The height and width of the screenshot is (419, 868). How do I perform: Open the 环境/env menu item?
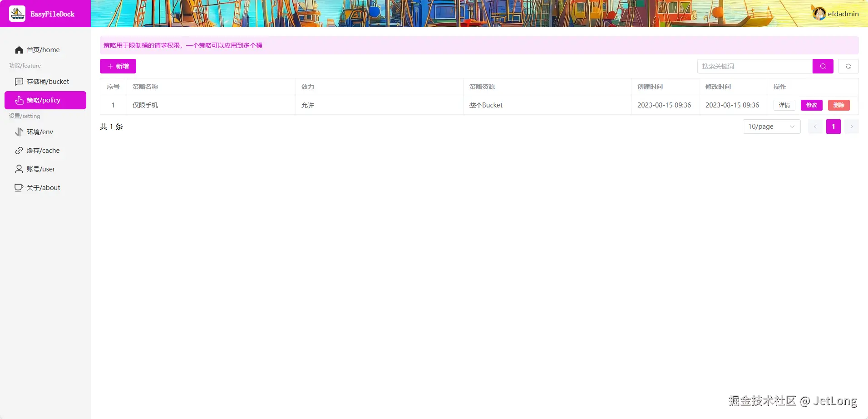pos(45,132)
